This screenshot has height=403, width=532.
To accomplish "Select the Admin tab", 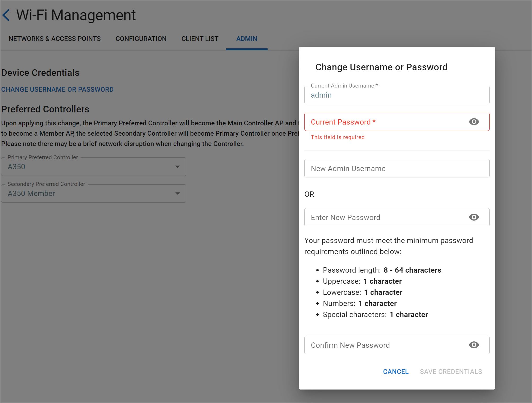I will click(x=246, y=39).
